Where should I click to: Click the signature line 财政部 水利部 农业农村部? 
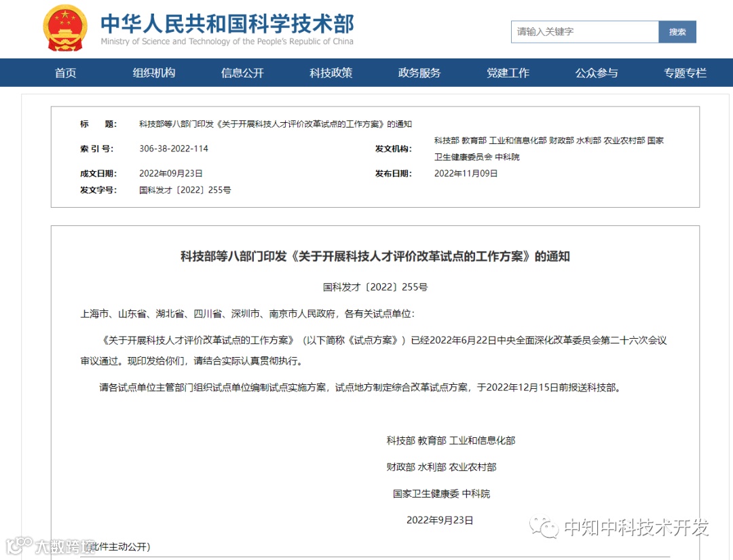coord(441,468)
